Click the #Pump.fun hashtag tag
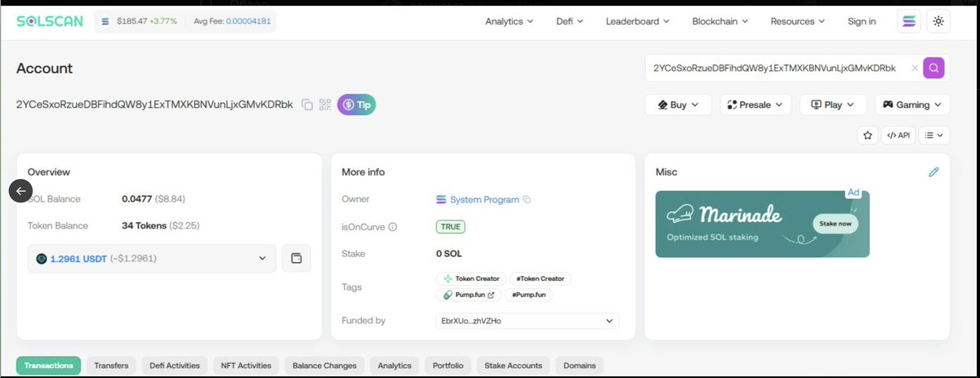Image resolution: width=980 pixels, height=378 pixels. pos(528,295)
